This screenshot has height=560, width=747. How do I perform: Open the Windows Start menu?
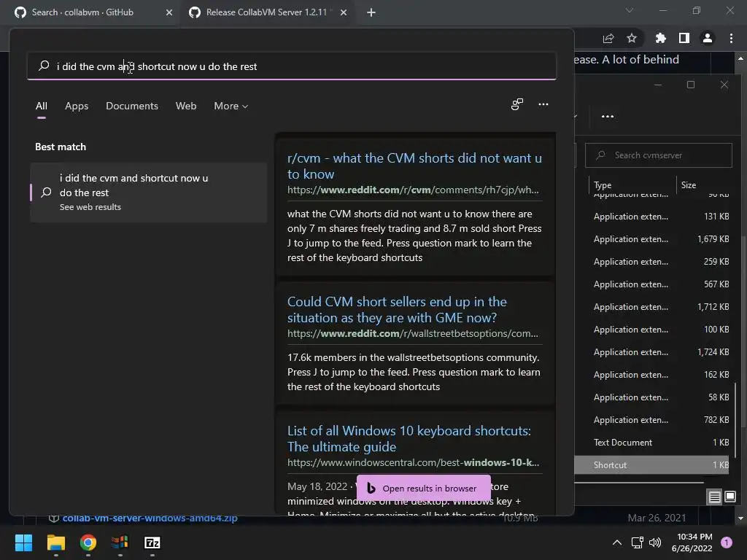[23, 542]
